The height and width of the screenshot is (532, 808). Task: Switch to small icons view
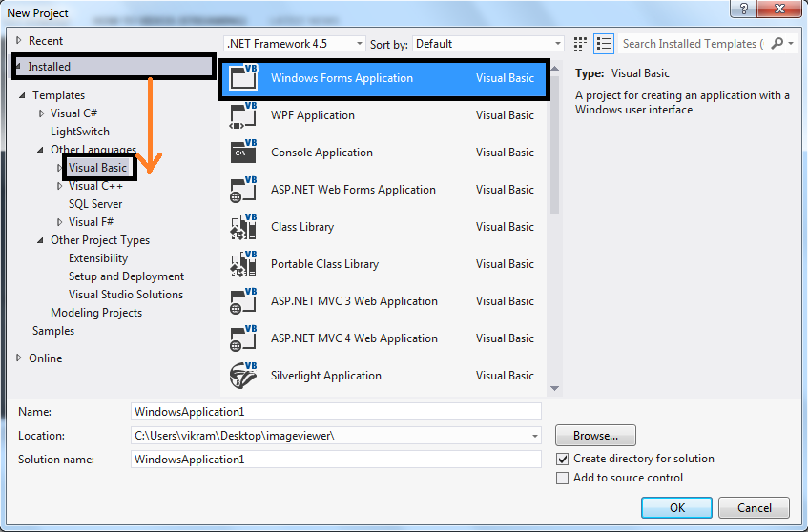click(580, 44)
